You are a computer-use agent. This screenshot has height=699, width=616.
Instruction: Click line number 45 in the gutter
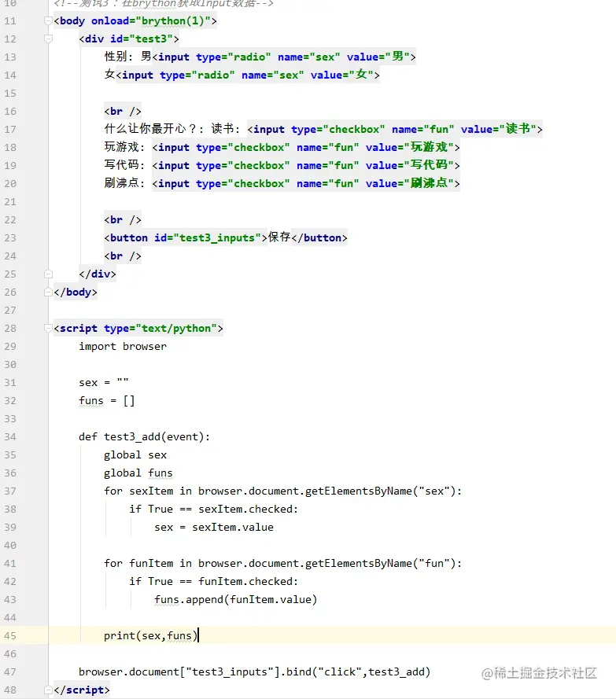10,635
